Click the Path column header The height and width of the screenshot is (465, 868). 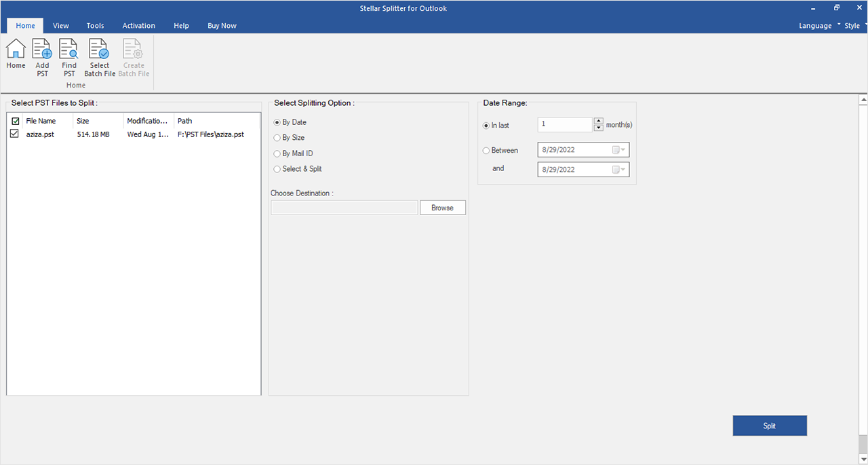(x=217, y=121)
